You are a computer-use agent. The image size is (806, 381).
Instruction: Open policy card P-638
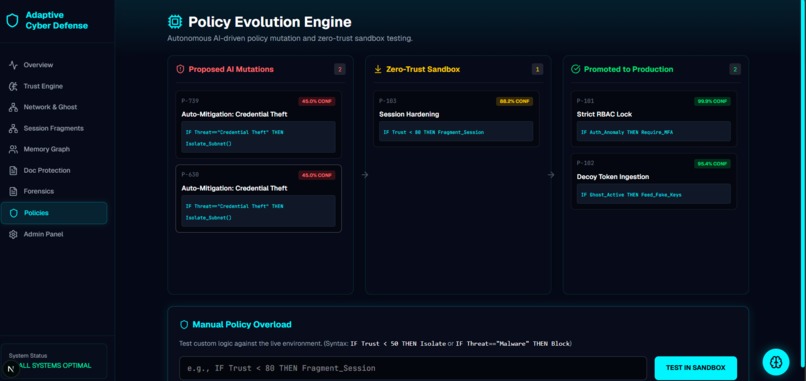coord(259,198)
